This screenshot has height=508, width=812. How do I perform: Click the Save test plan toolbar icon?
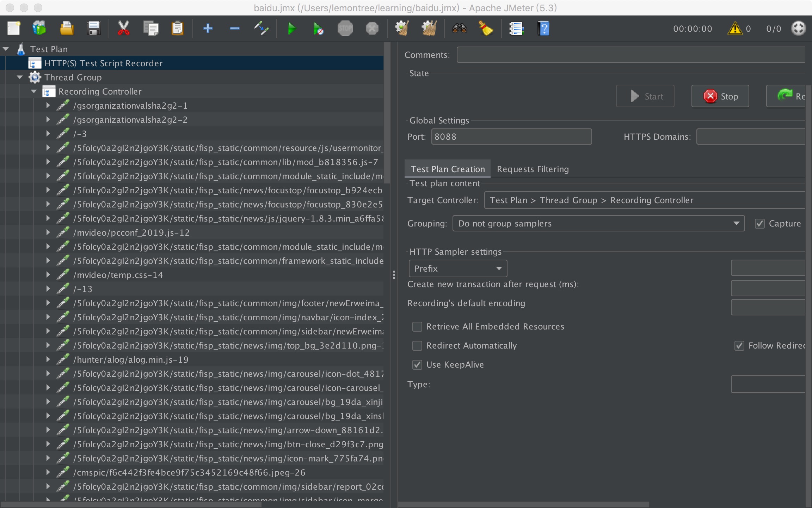coord(93,29)
